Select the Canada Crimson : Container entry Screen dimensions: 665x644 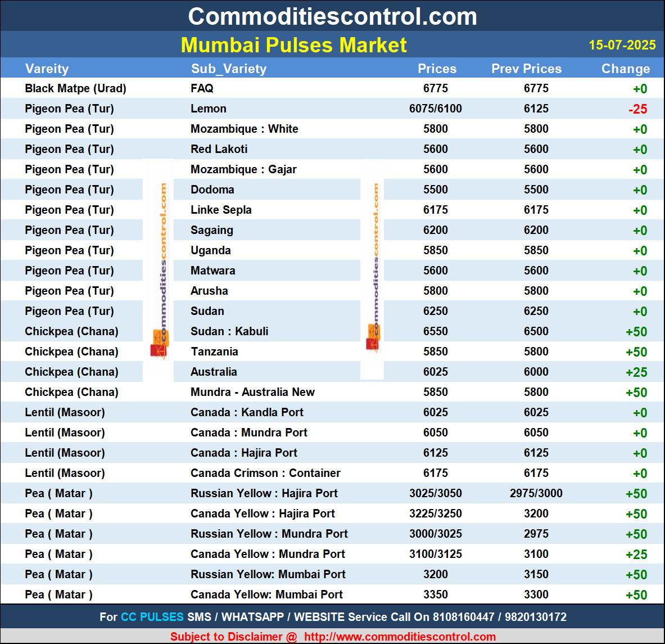tap(265, 473)
